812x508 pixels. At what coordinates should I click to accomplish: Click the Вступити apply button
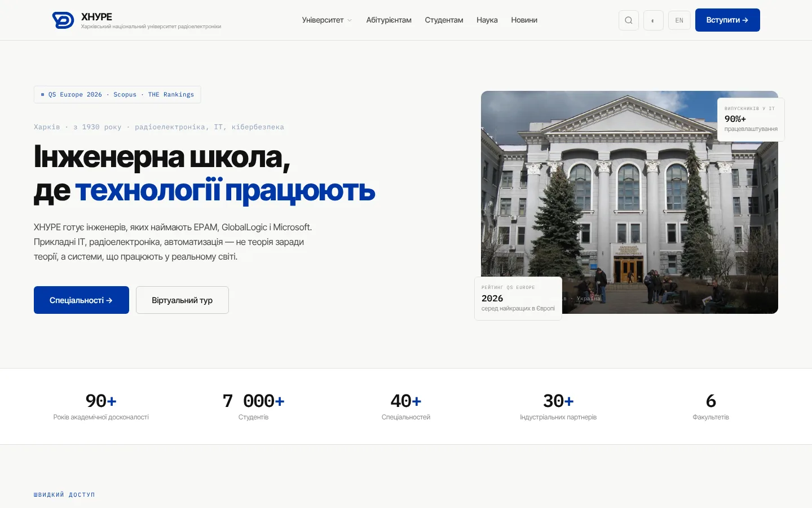coord(727,20)
